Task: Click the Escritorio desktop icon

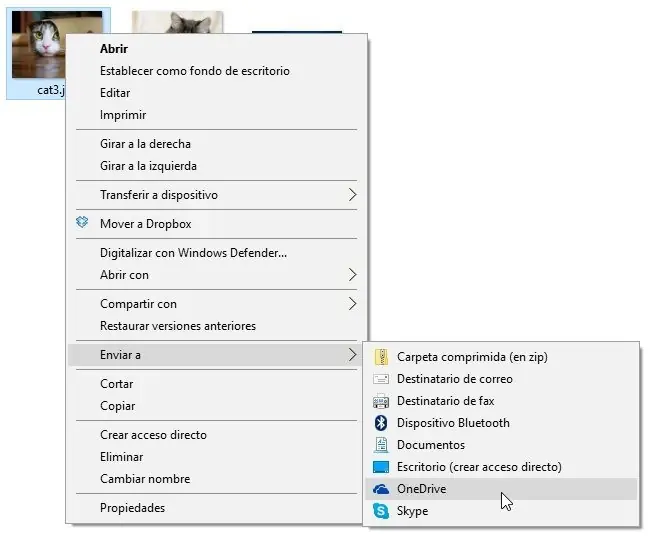Action: click(x=381, y=467)
